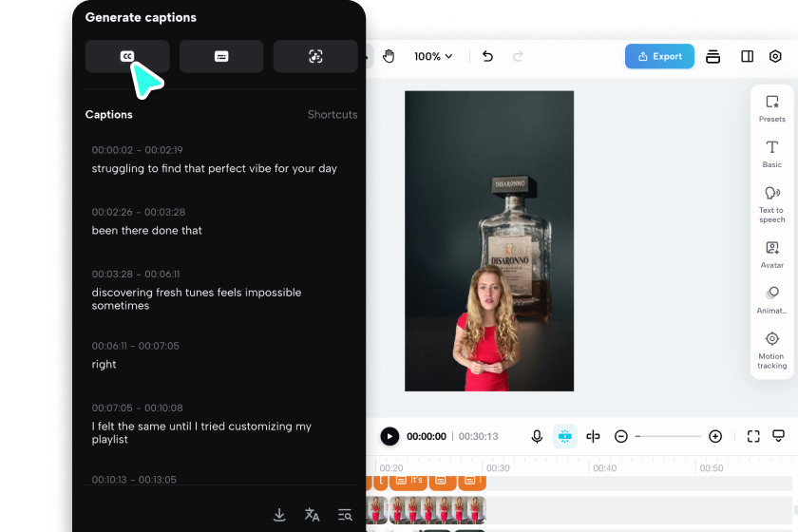Open the Presets text panel
The height and width of the screenshot is (532, 798).
click(x=772, y=109)
